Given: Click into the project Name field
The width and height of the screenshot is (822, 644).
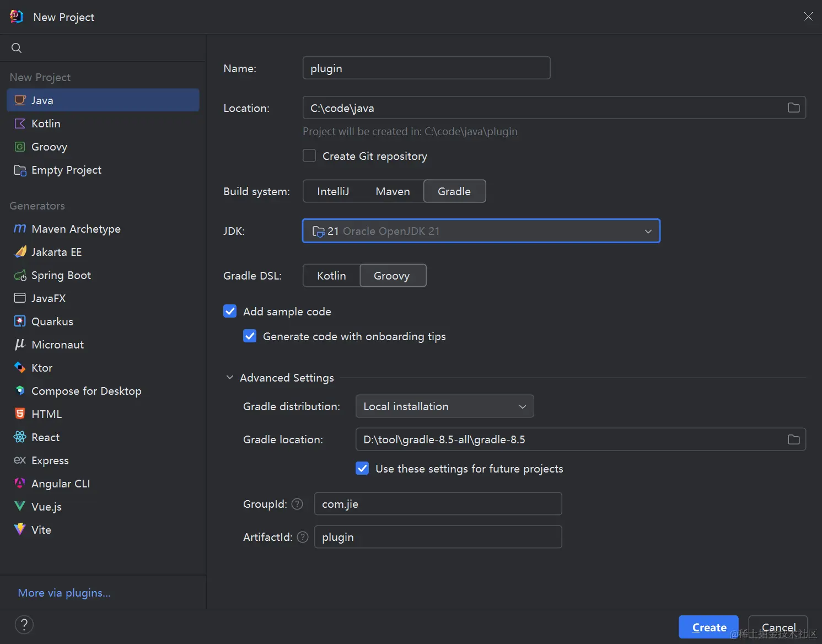Looking at the screenshot, I should tap(426, 68).
